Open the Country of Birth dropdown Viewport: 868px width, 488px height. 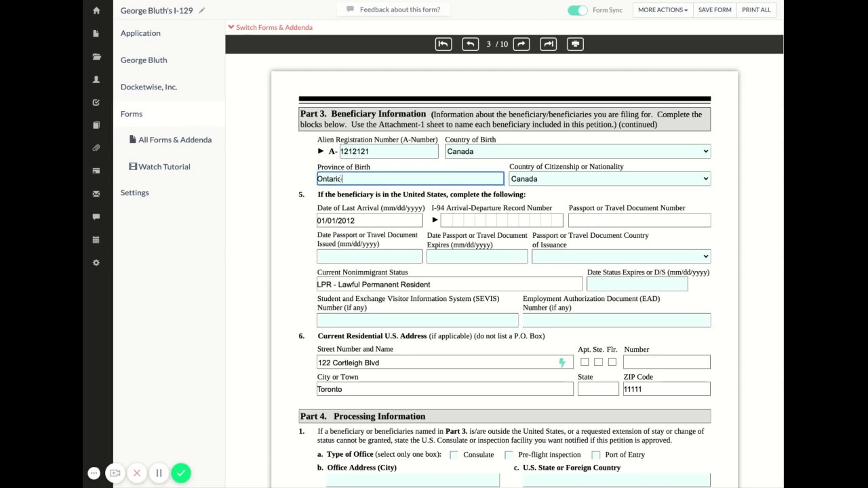[x=578, y=152]
